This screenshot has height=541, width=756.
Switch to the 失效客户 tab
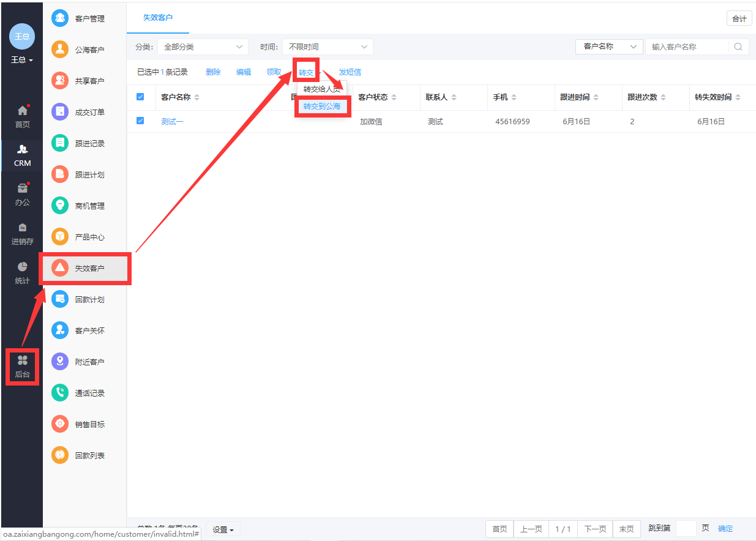point(158,17)
